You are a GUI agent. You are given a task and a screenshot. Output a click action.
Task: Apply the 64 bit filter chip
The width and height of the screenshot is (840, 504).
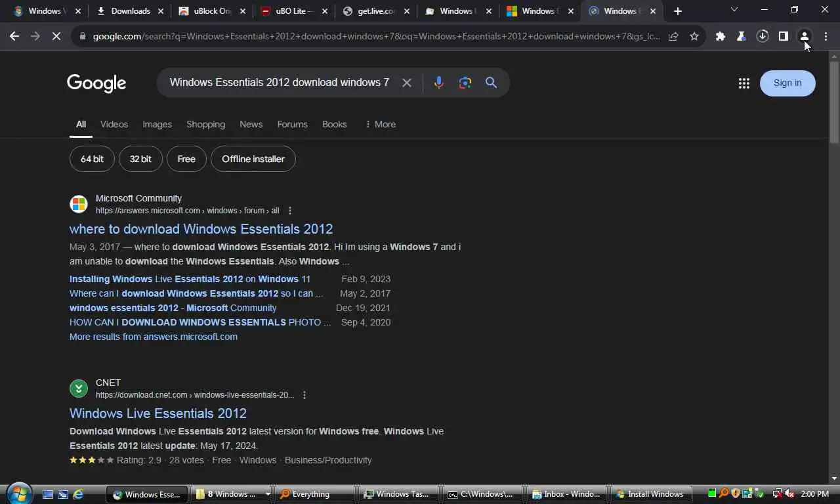(x=92, y=159)
